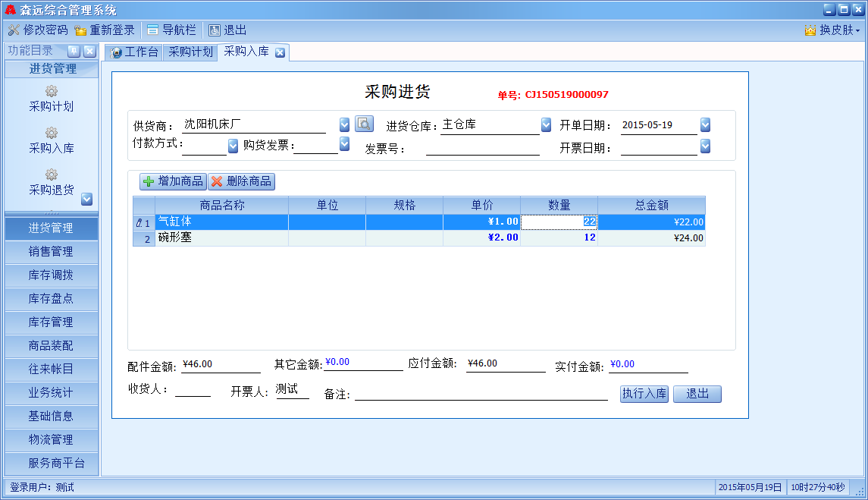Viewport: 868px width, 500px height.
Task: Open 销售管理 in the sidebar menu
Action: click(x=51, y=251)
